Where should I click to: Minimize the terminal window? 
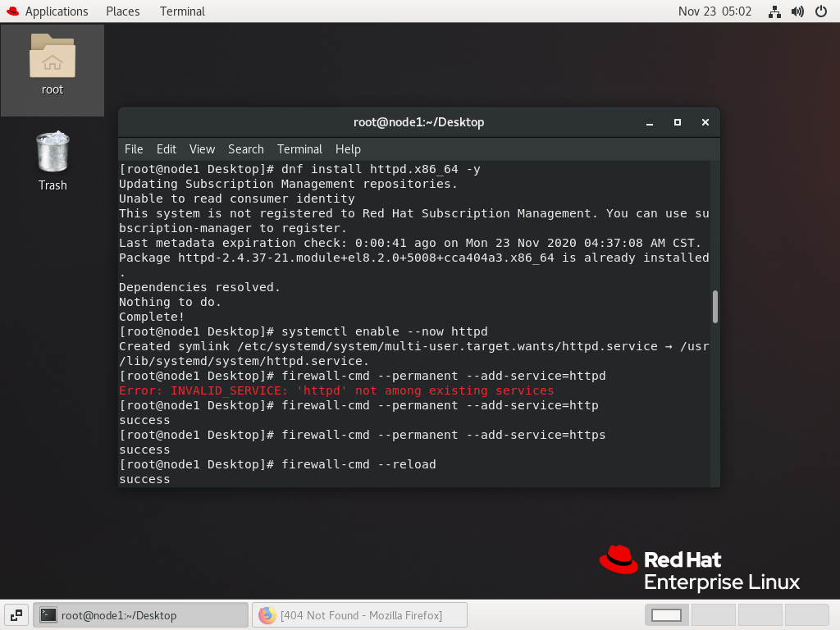tap(650, 123)
